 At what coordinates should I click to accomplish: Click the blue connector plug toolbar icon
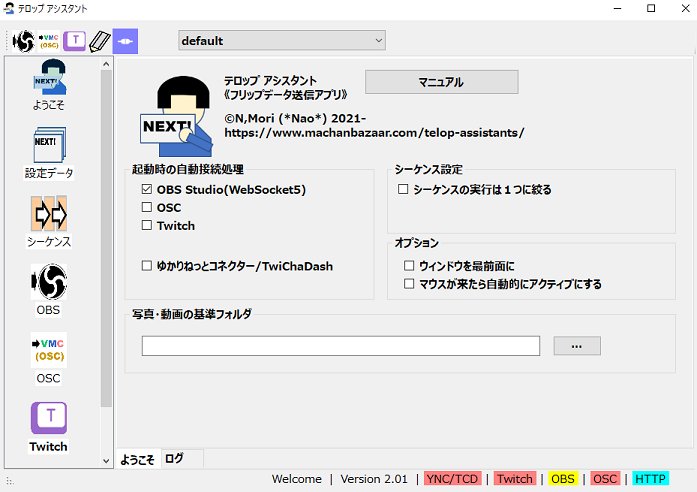point(125,41)
